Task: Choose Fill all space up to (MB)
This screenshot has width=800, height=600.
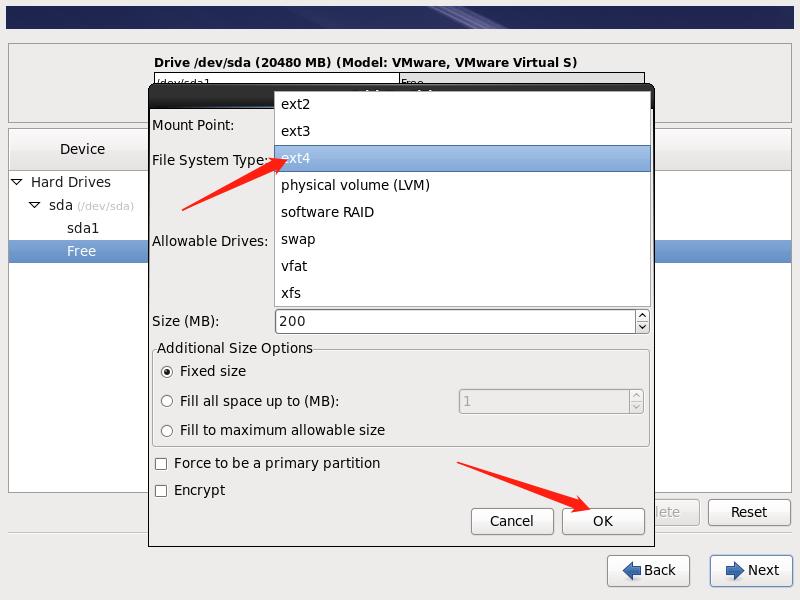Action: [167, 402]
